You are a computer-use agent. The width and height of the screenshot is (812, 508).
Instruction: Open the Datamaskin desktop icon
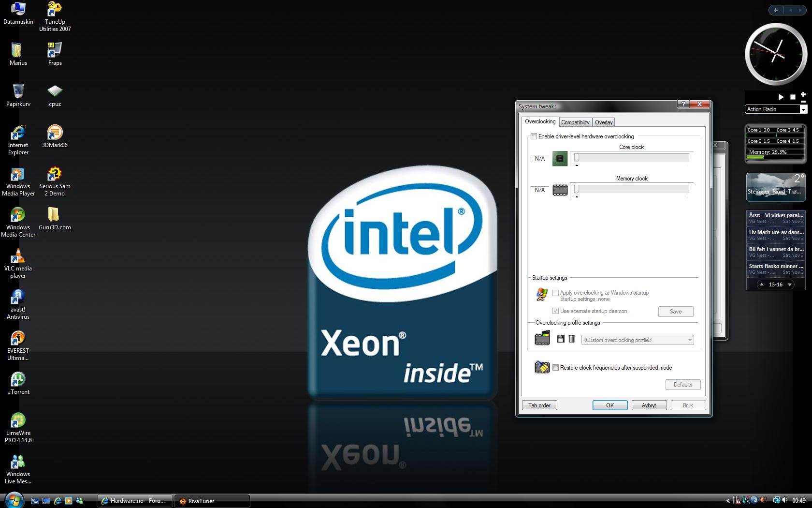[18, 13]
